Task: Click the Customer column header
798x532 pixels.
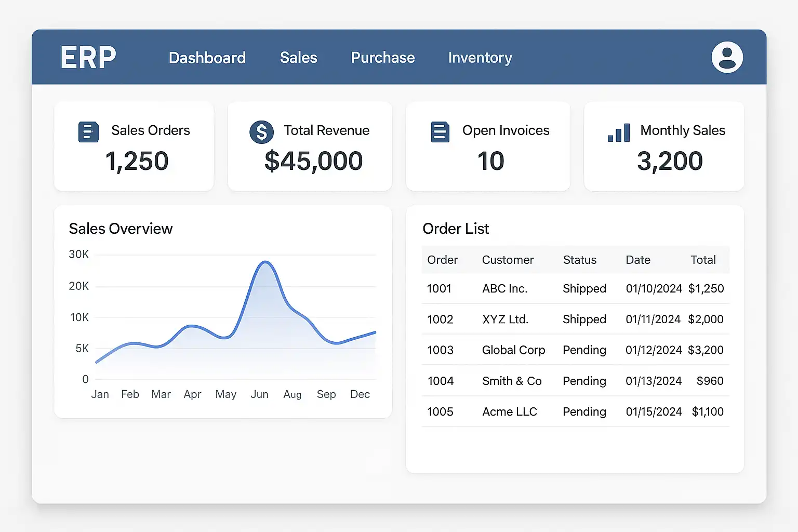Action: (x=508, y=260)
